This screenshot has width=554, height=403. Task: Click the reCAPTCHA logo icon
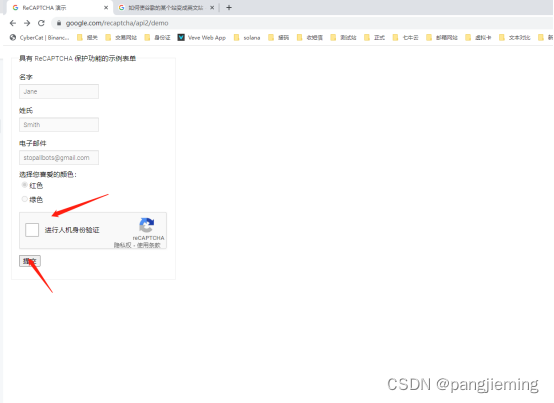tap(147, 225)
